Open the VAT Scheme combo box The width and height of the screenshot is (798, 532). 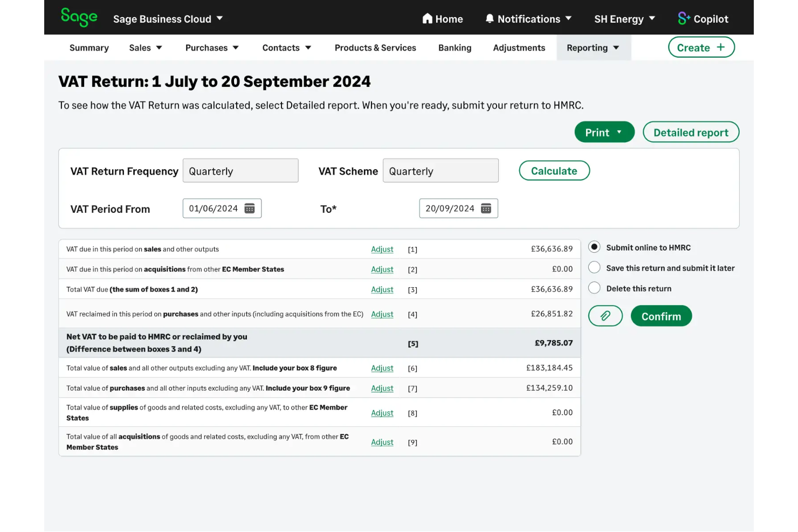pyautogui.click(x=441, y=171)
